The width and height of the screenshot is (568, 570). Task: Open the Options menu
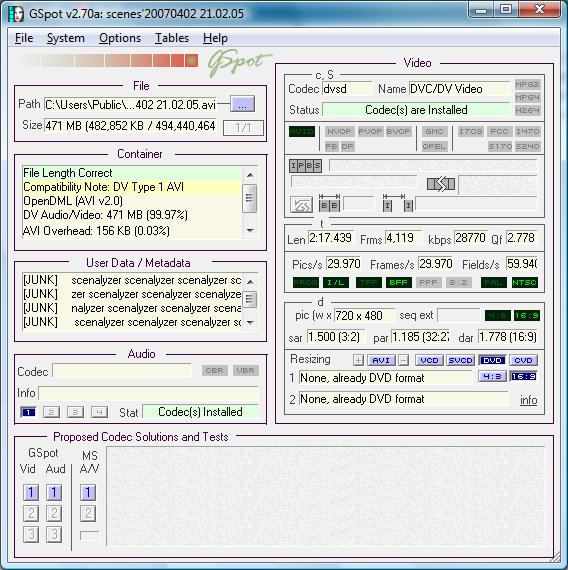tap(120, 38)
